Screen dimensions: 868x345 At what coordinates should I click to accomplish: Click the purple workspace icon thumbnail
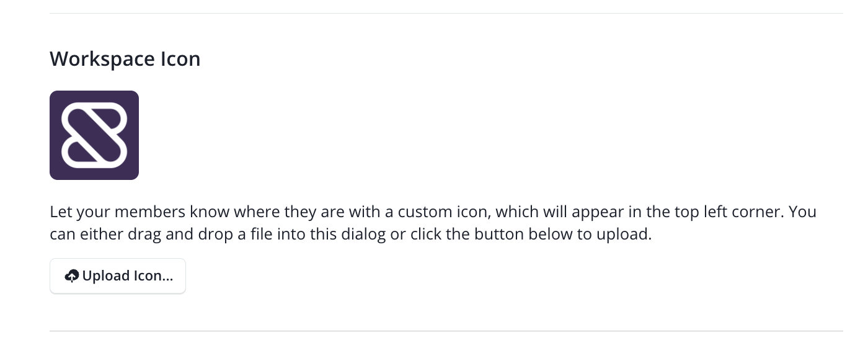click(94, 135)
